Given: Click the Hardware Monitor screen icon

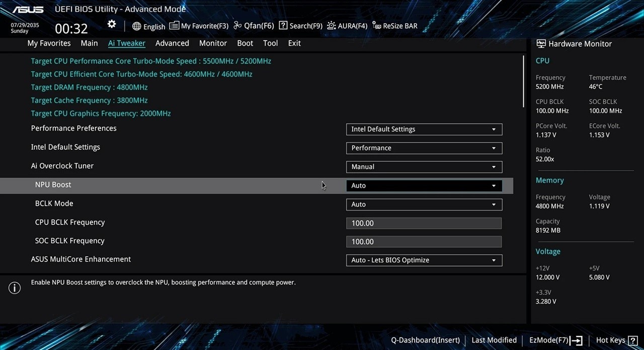Looking at the screenshot, I should 541,44.
